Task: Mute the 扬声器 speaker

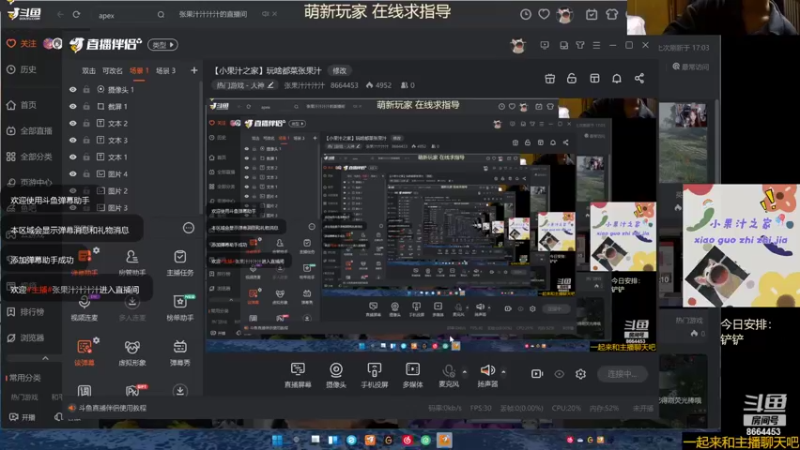Action: tap(487, 374)
